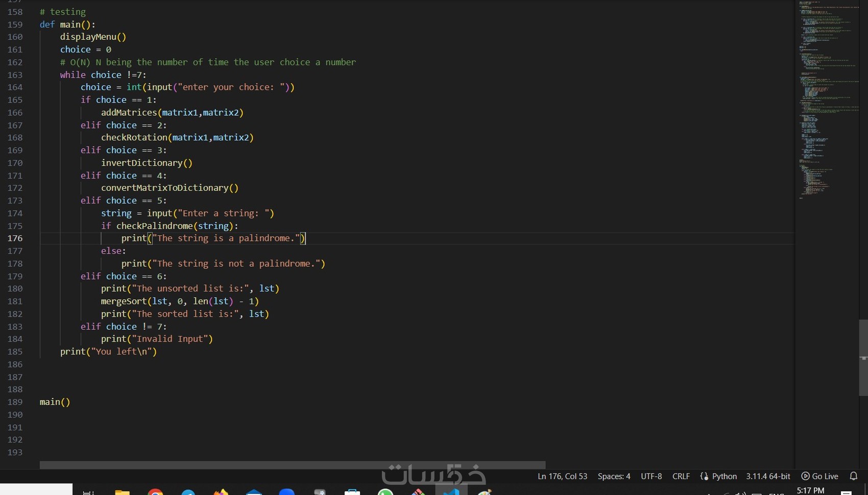Change file encoding via UTF-8 indicator
This screenshot has width=868, height=495.
click(651, 476)
